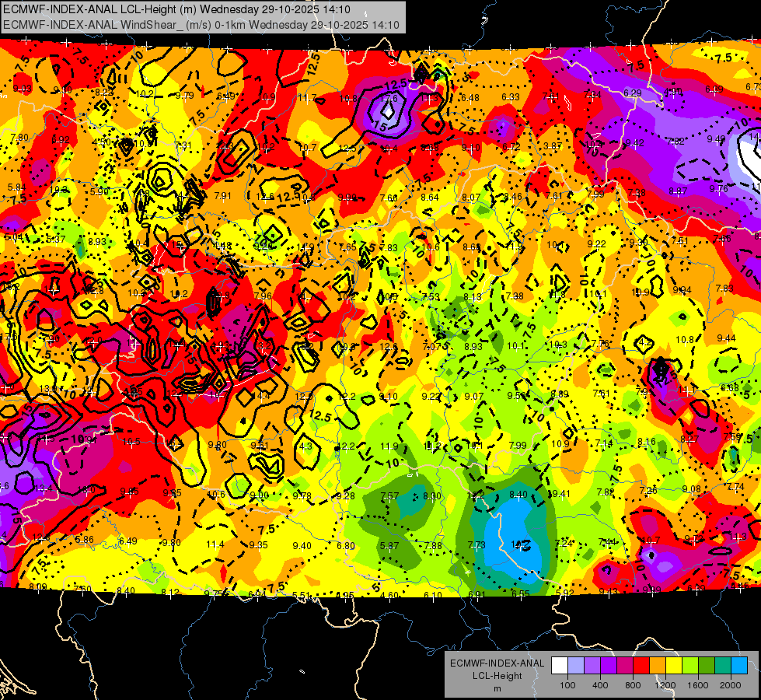761x700 pixels.
Task: Click the LCL-Height title line at top
Action: click(177, 9)
